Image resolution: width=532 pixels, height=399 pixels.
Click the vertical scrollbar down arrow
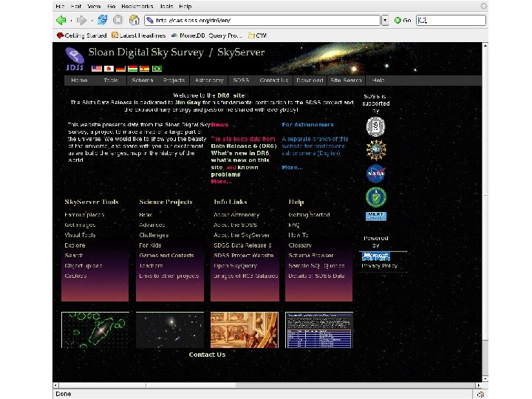point(485,378)
